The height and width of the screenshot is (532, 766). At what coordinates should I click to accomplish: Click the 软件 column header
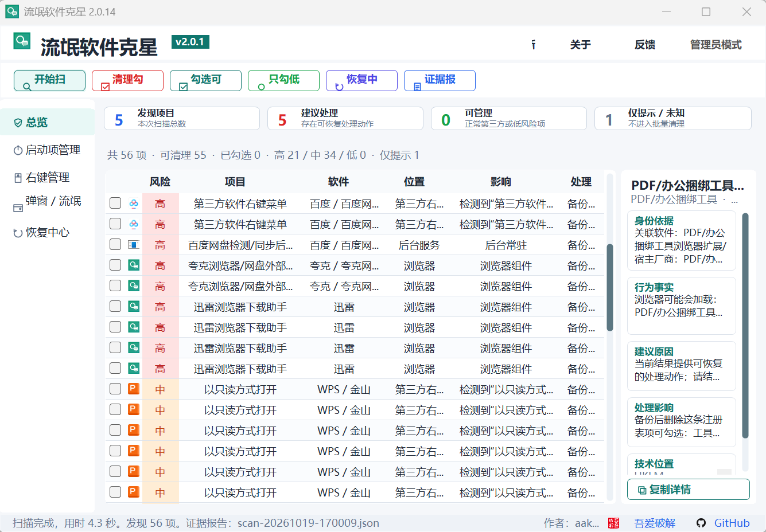[x=339, y=182]
